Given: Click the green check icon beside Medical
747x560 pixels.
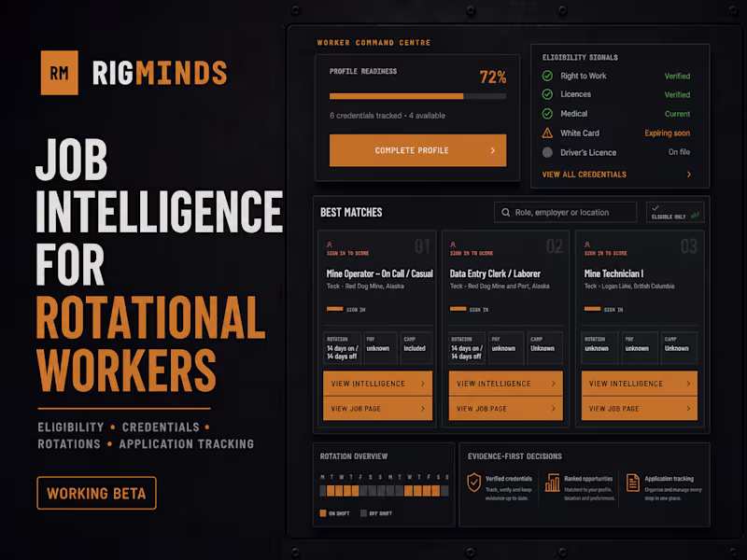Looking at the screenshot, I should click(x=547, y=114).
